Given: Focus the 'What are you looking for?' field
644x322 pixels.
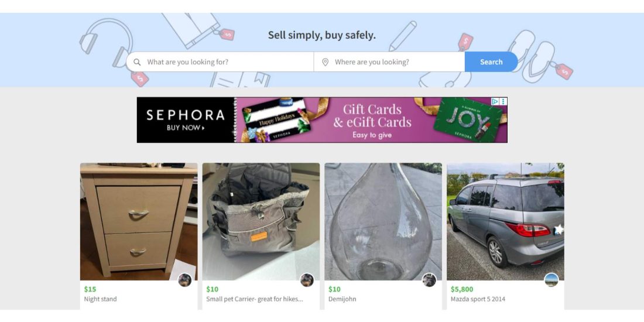Looking at the screenshot, I should [220, 62].
